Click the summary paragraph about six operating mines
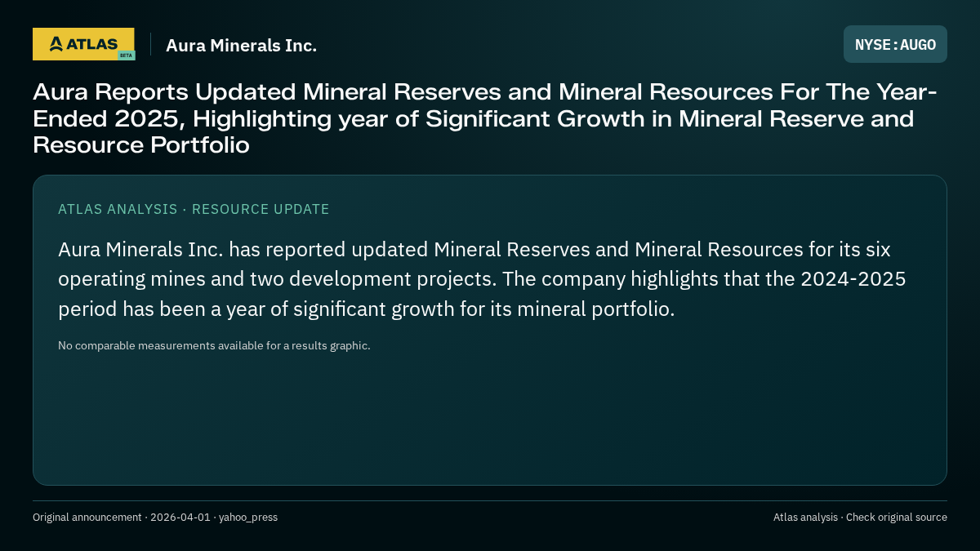This screenshot has width=980, height=551. pyautogui.click(x=482, y=279)
